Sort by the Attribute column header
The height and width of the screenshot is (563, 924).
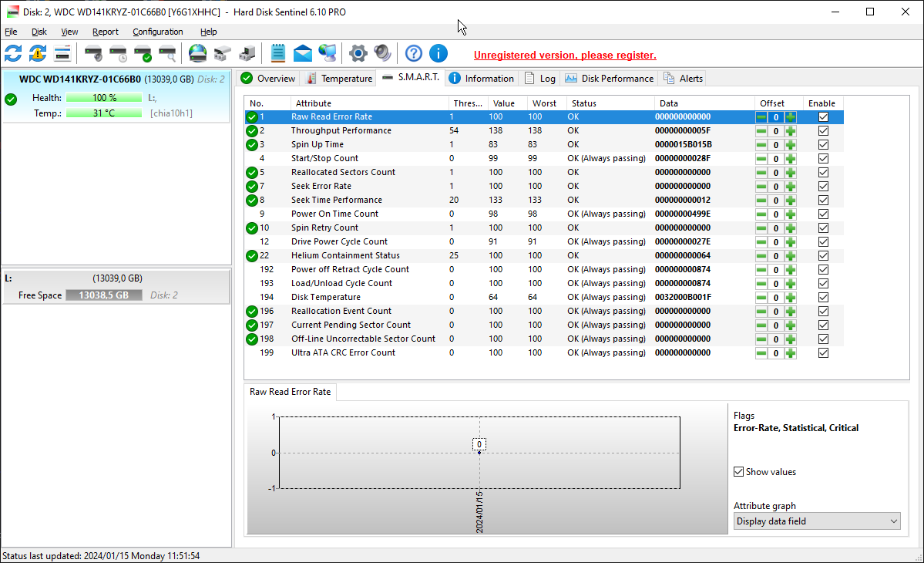tap(369, 103)
